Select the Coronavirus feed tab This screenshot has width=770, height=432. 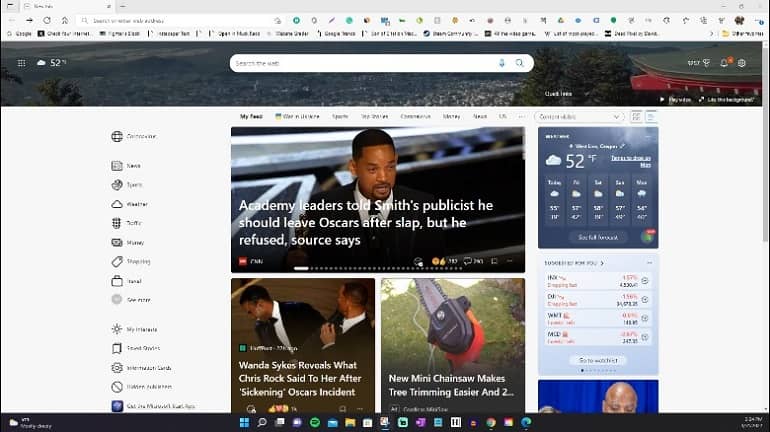pos(415,117)
